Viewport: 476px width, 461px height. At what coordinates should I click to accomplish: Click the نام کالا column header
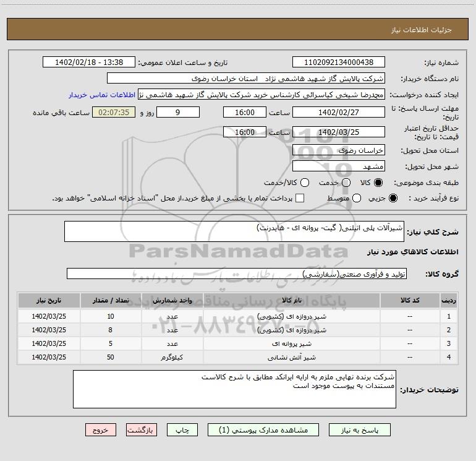coord(291,300)
